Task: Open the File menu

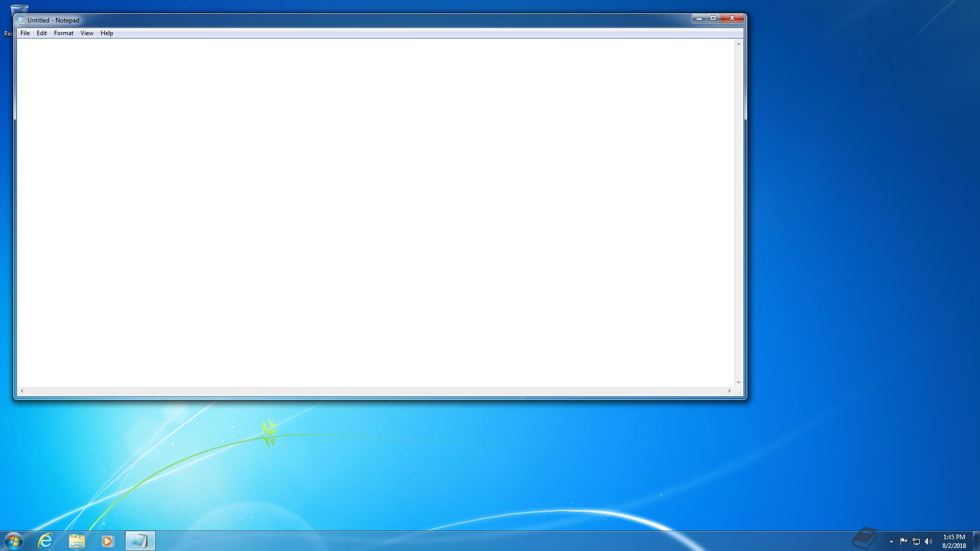Action: click(24, 33)
